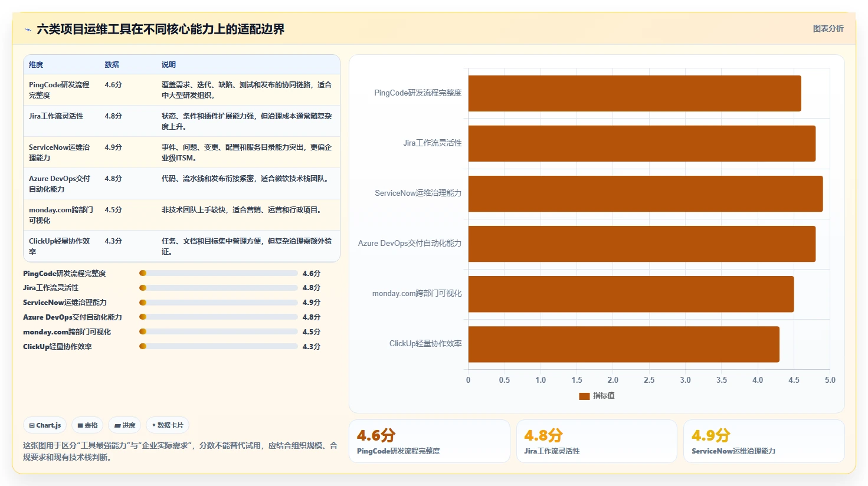The image size is (868, 486).
Task: Click the description starting 代码、流水线
Action: pos(245,178)
